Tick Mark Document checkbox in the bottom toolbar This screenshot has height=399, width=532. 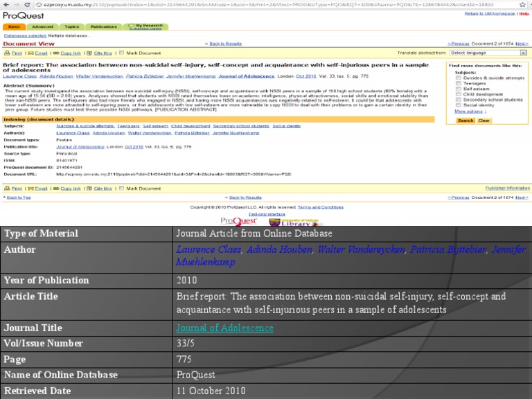click(121, 188)
